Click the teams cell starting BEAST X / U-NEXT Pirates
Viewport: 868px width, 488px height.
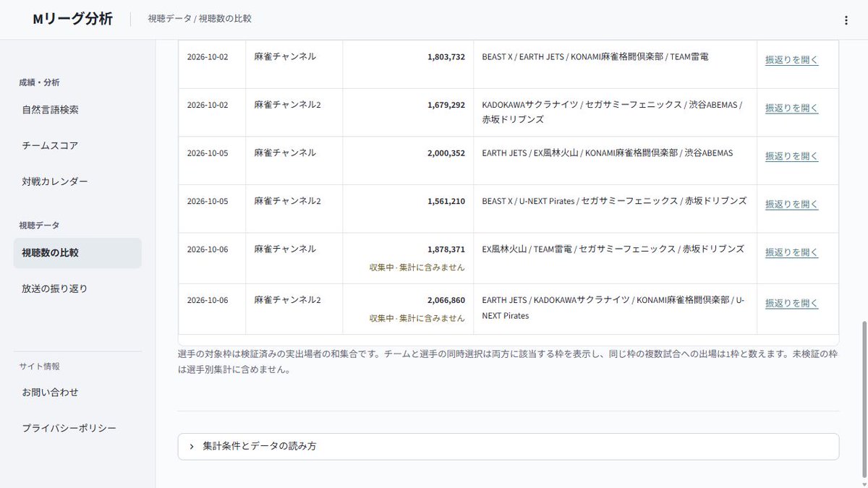pyautogui.click(x=615, y=208)
